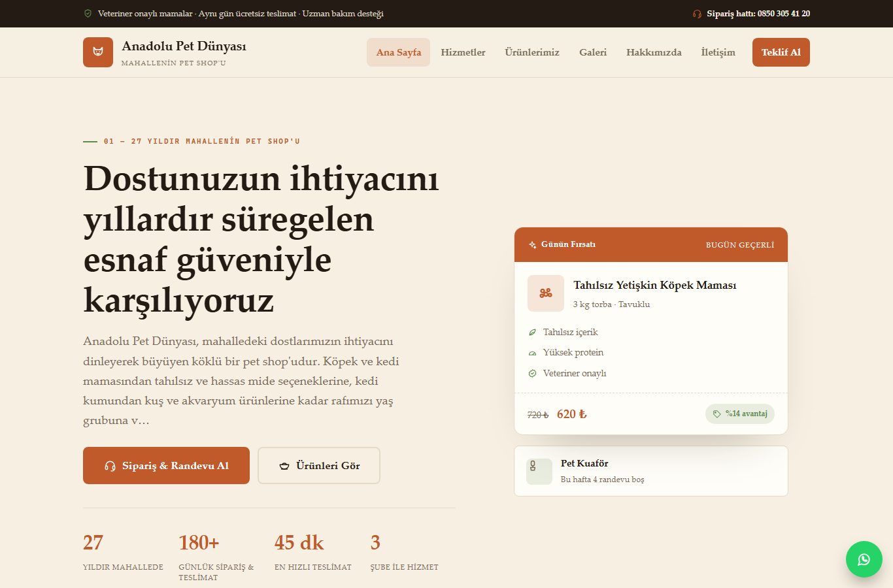The width and height of the screenshot is (893, 588).
Task: Click the Bu hafta 4 randevu boş text
Action: [602, 480]
